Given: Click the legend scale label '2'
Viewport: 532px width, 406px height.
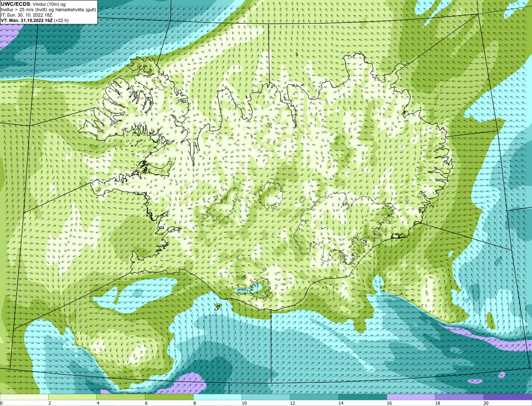Looking at the screenshot, I should tap(49, 403).
